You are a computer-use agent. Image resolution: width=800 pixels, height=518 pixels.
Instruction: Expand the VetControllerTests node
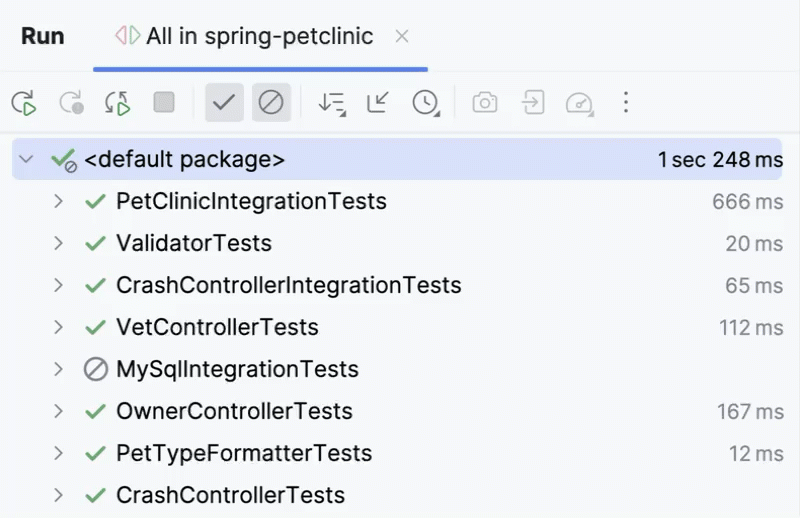click(x=58, y=328)
